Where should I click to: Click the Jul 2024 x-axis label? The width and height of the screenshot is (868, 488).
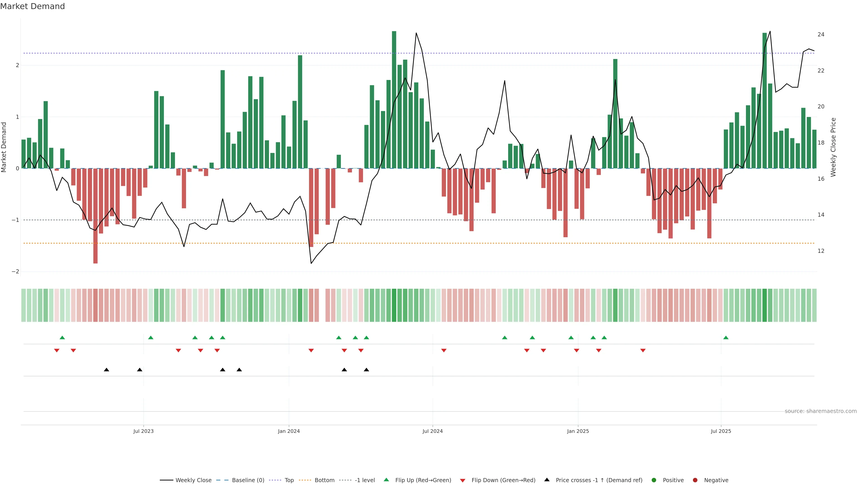[433, 432]
